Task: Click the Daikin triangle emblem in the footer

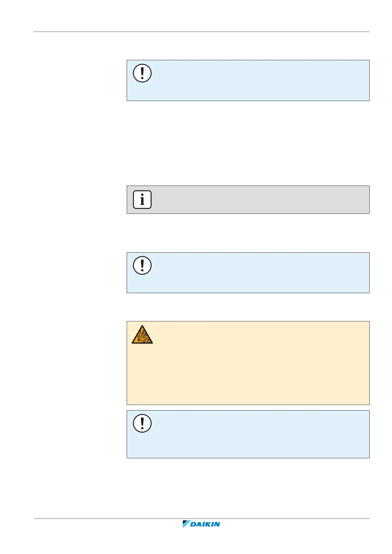Action: coord(187,524)
